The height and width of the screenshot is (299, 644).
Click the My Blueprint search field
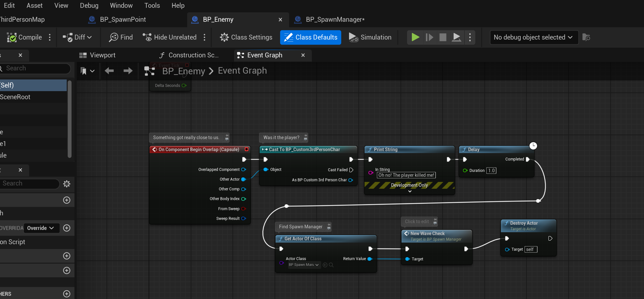(x=29, y=184)
